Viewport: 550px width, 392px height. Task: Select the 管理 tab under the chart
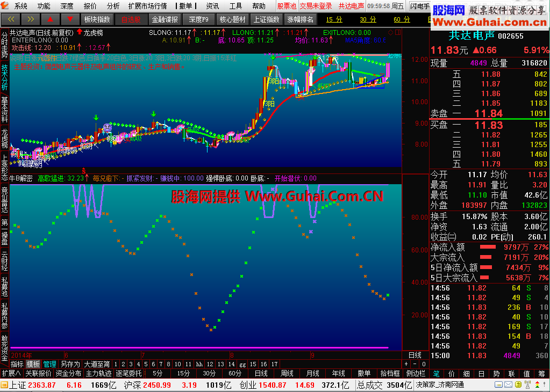49,364
